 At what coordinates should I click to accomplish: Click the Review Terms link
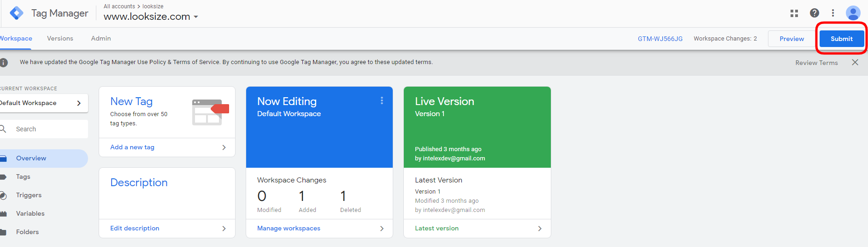pyautogui.click(x=816, y=63)
